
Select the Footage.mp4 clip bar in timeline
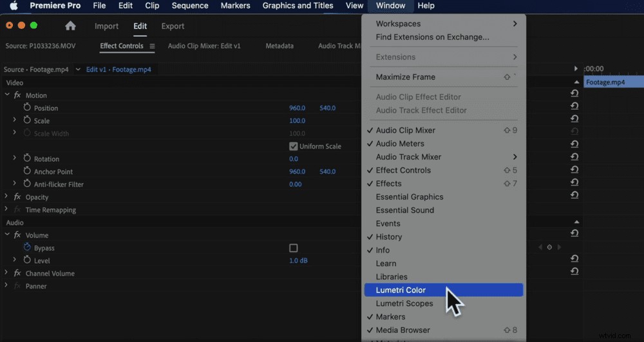pos(614,82)
